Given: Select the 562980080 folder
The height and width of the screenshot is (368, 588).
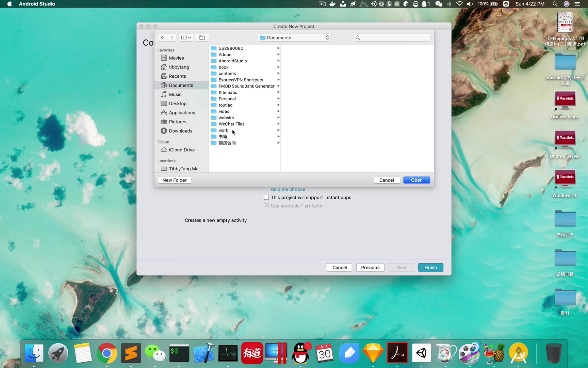Looking at the screenshot, I should tap(245, 48).
